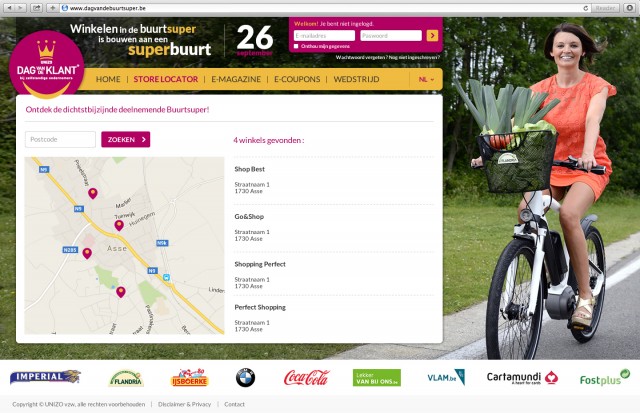Click the yellow login arrow button

(x=432, y=36)
